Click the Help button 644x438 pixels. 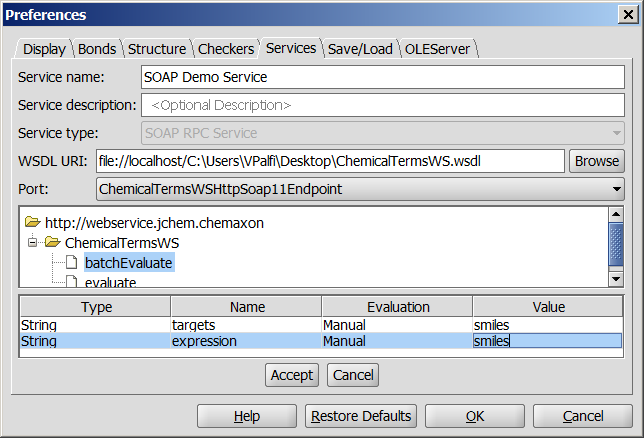(x=247, y=416)
